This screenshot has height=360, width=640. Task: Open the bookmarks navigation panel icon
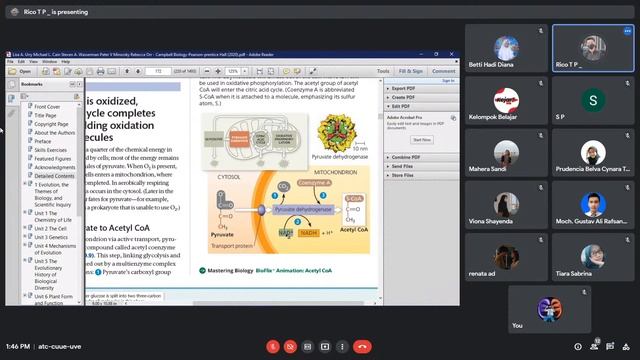pyautogui.click(x=12, y=98)
